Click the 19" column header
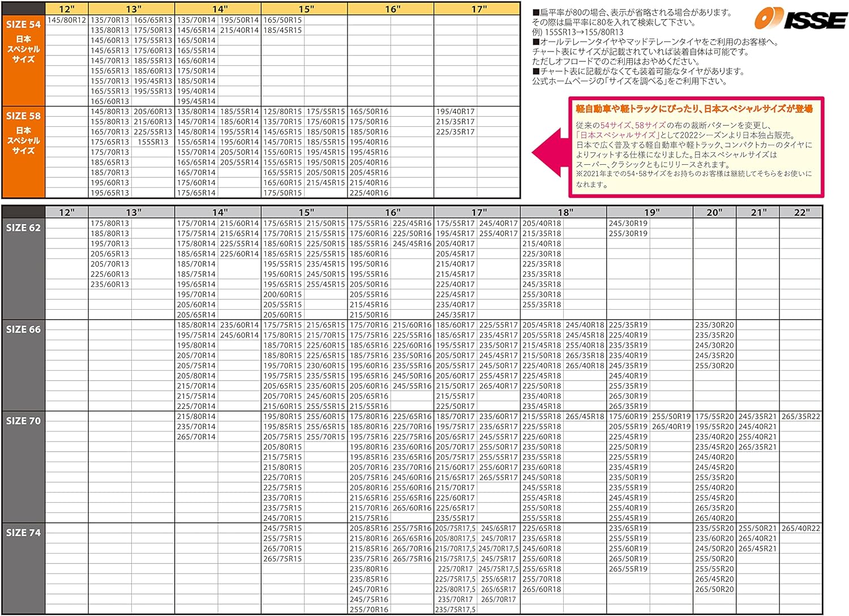 tap(651, 212)
